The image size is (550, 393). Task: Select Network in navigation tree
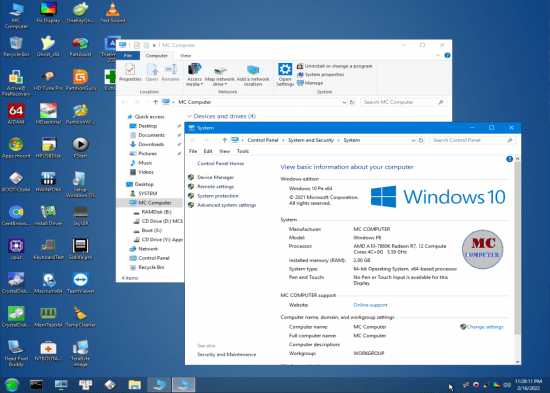[x=144, y=249]
